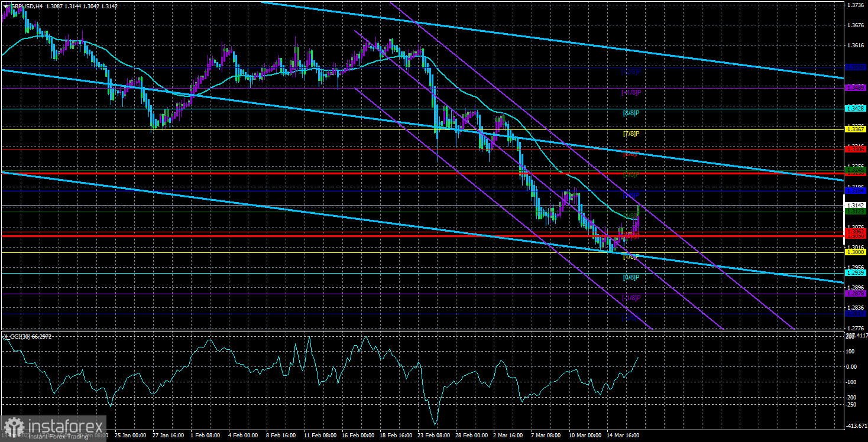This screenshot has height=442, width=868.
Task: Click the 1 Feb 08:00 time label
Action: [x=206, y=435]
